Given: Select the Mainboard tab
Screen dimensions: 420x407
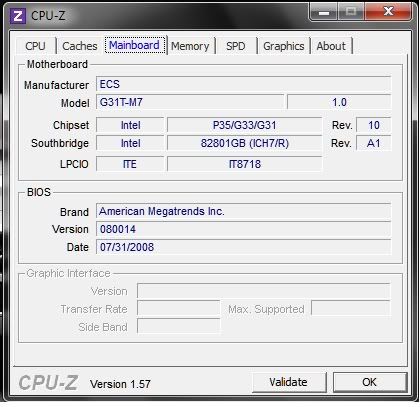Looking at the screenshot, I should click(135, 45).
